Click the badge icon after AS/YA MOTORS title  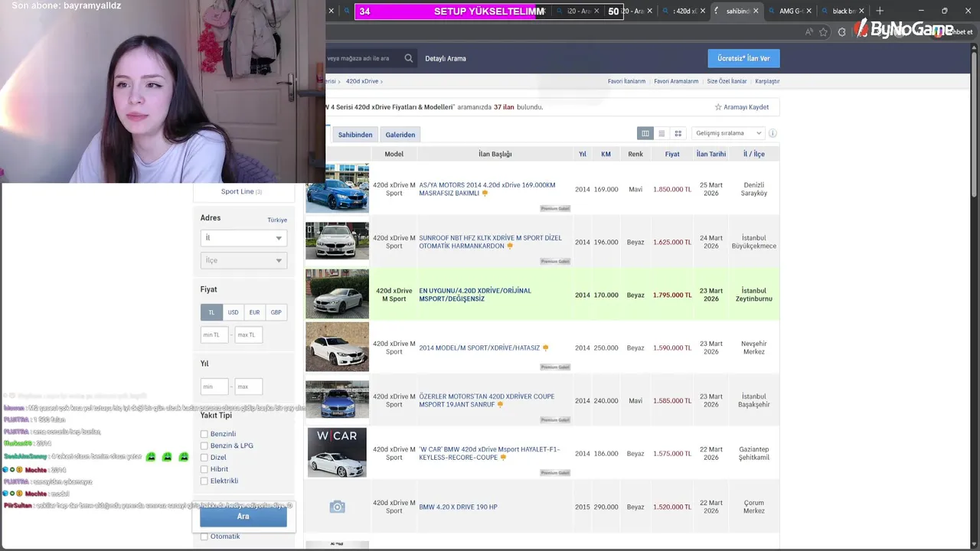(485, 194)
